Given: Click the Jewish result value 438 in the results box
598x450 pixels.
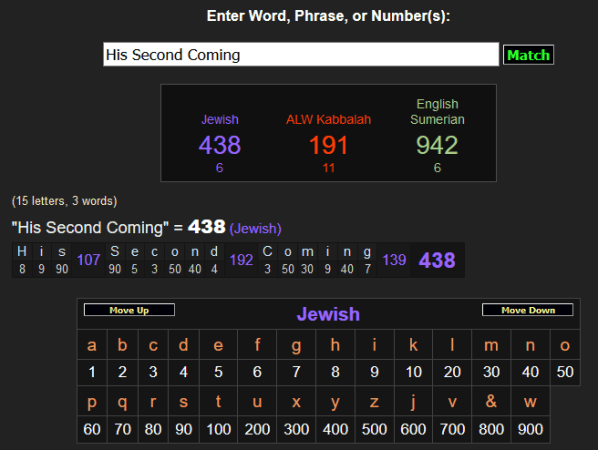Looking at the screenshot, I should coord(220,145).
